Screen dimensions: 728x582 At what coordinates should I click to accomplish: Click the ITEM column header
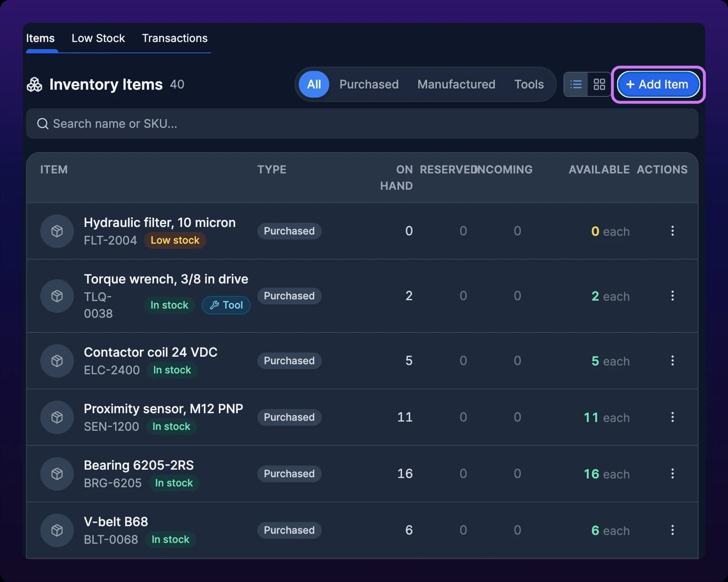tap(54, 169)
